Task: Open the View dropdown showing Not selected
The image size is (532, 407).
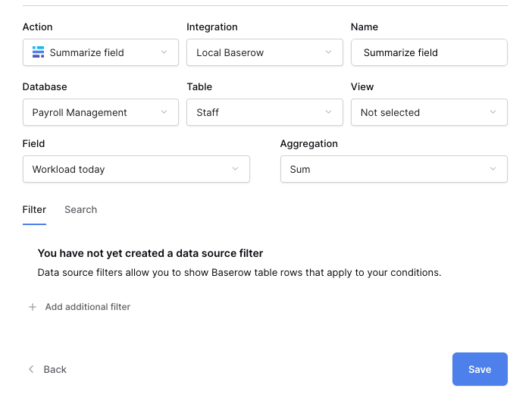Action: tap(428, 112)
